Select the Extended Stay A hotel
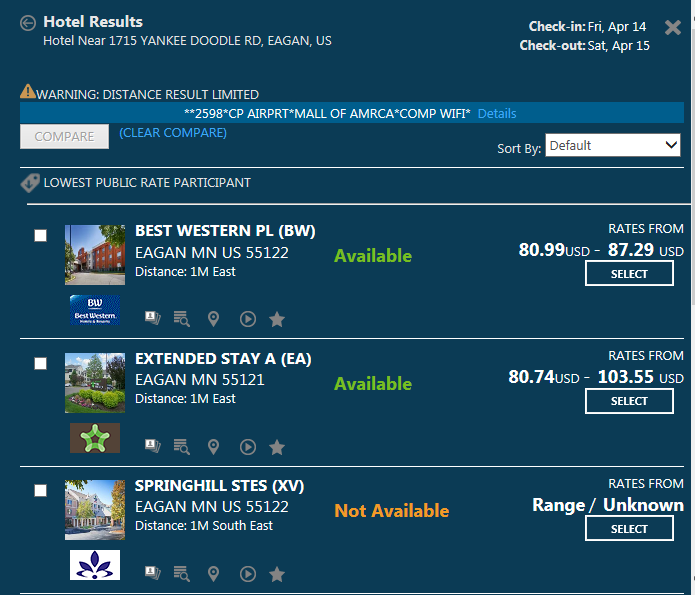The width and height of the screenshot is (695, 595). 629,401
